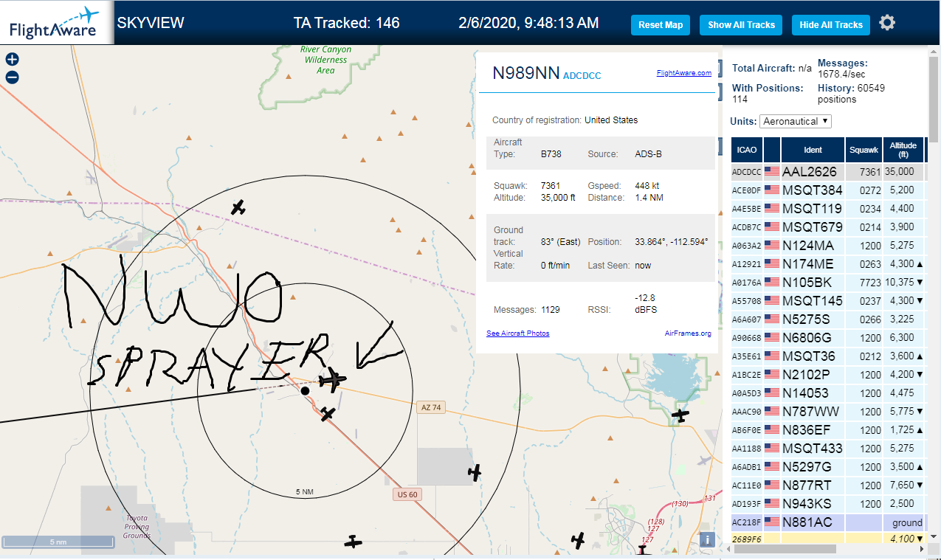Select the N5275S aircraft row
The width and height of the screenshot is (941, 560).
tap(829, 319)
